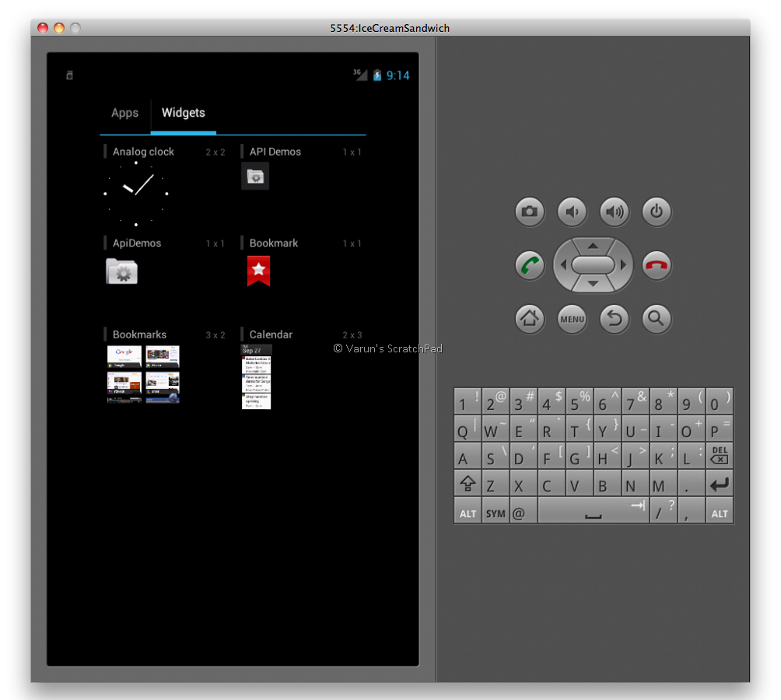Click the space bar key
This screenshot has width=781, height=700.
tap(594, 510)
